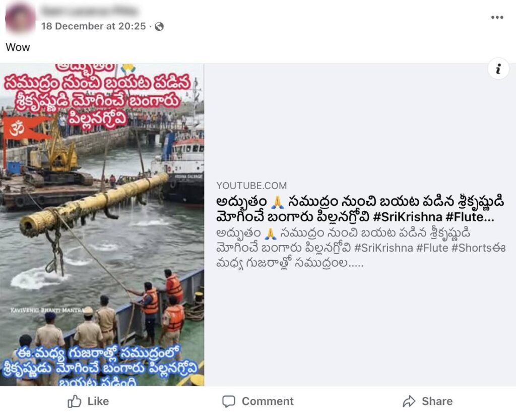Click the info 'i' icon on link preview
516x420 pixels.
pos(498,69)
